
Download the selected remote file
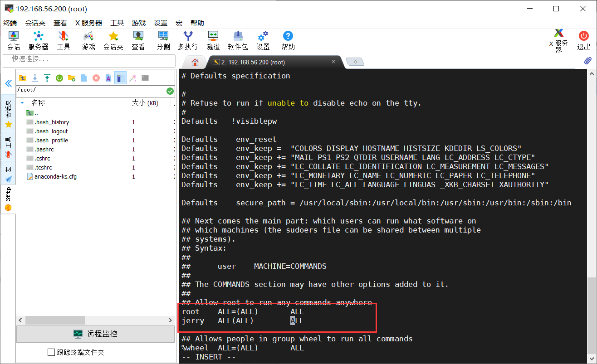[x=35, y=78]
